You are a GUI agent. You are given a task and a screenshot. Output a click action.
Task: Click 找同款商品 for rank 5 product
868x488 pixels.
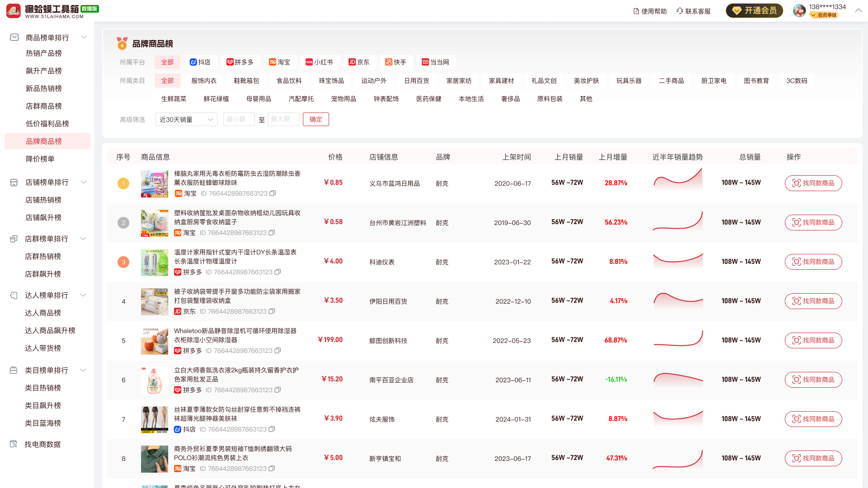(813, 340)
